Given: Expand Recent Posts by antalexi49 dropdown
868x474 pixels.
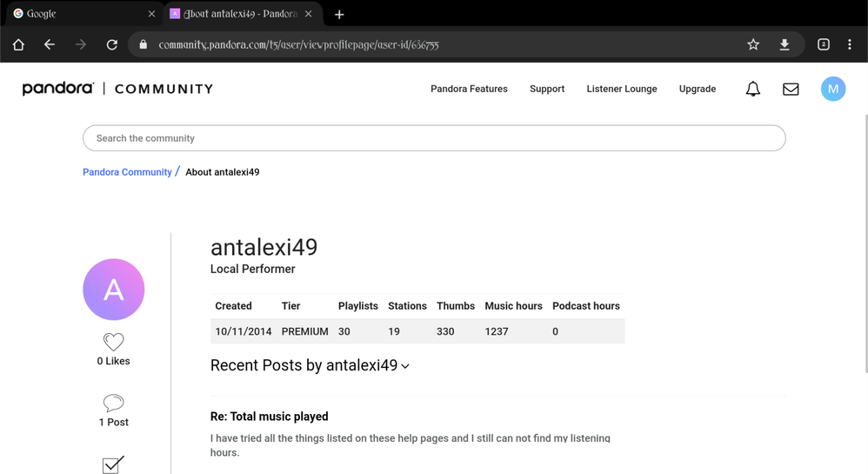Looking at the screenshot, I should (405, 367).
